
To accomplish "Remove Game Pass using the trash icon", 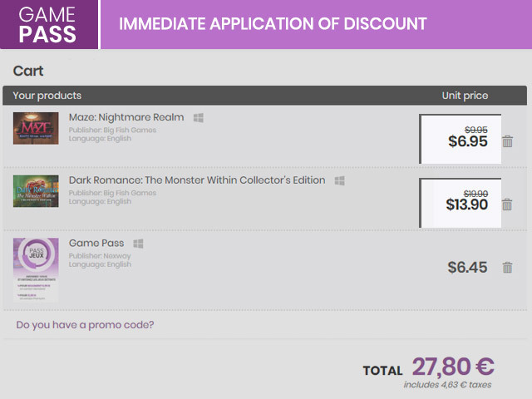I will click(x=507, y=268).
